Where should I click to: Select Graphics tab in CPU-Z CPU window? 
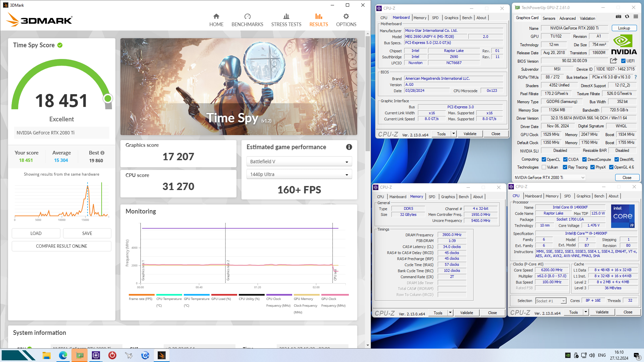(583, 196)
